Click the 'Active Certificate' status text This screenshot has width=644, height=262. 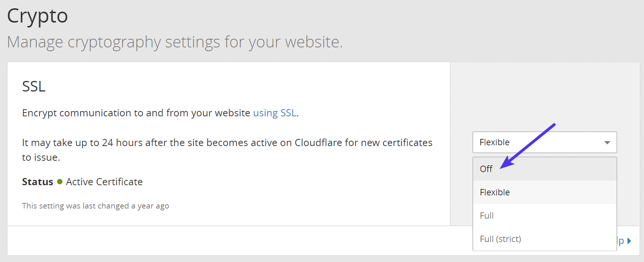(104, 182)
